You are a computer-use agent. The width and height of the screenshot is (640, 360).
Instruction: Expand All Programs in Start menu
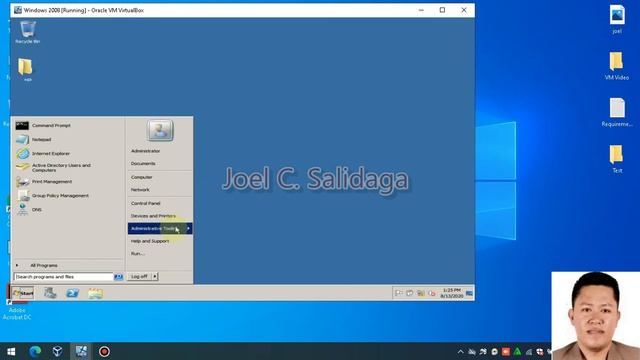[x=67, y=265]
